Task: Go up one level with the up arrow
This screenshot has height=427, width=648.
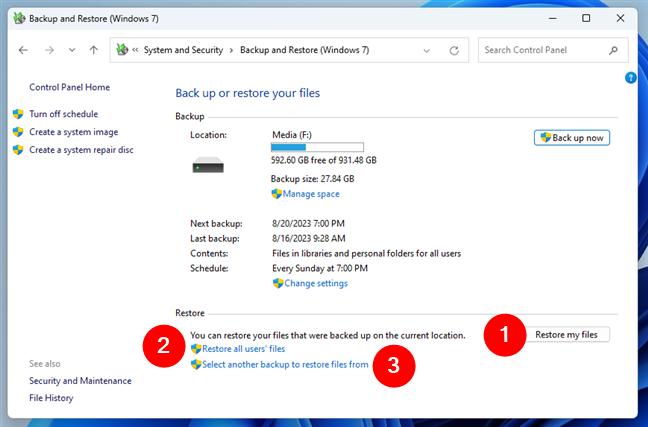Action: click(x=94, y=50)
